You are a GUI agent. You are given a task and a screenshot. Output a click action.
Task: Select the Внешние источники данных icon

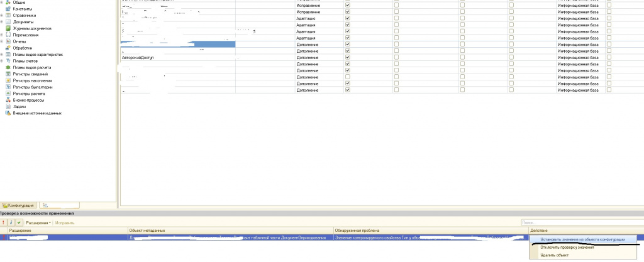pyautogui.click(x=8, y=113)
